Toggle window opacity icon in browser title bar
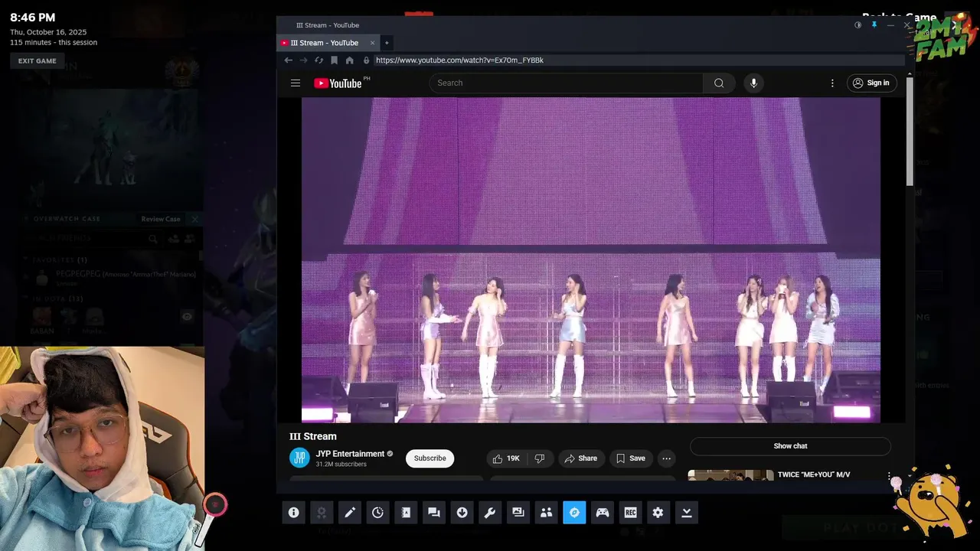The height and width of the screenshot is (551, 980). (x=857, y=25)
